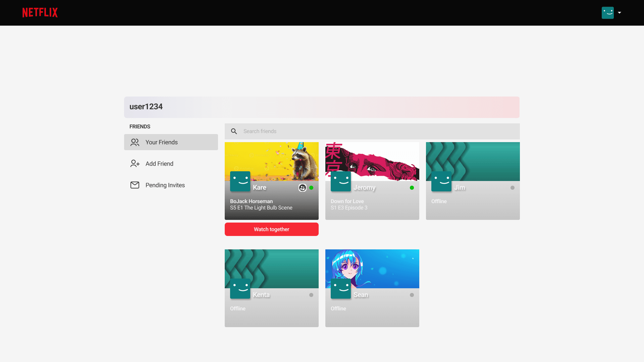644x362 pixels.
Task: Click Jeromy's green online status dot
Action: tap(412, 188)
